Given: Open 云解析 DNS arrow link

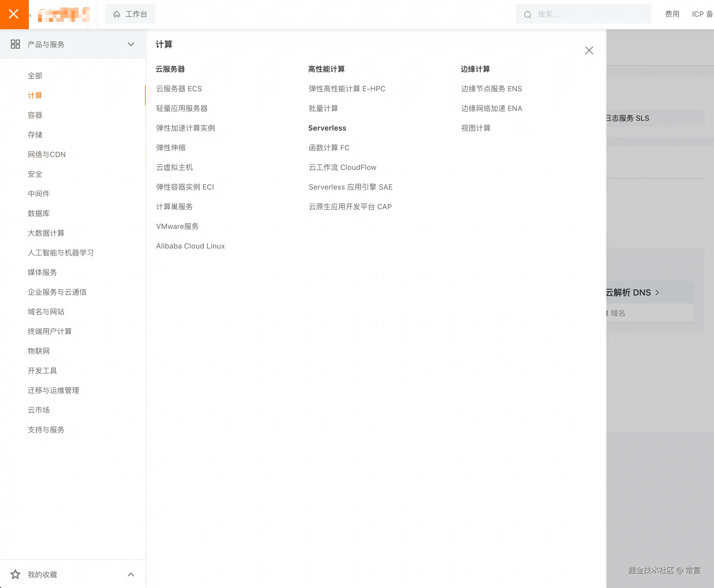Looking at the screenshot, I should [657, 292].
